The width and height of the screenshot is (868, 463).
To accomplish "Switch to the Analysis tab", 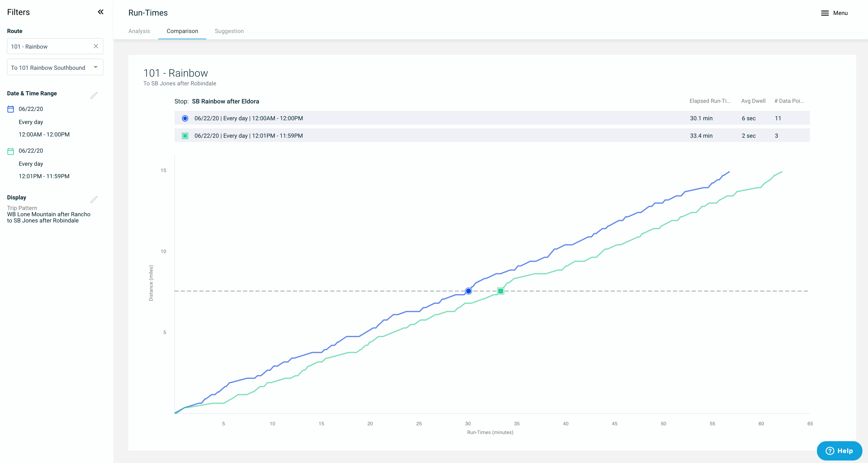I will (139, 31).
